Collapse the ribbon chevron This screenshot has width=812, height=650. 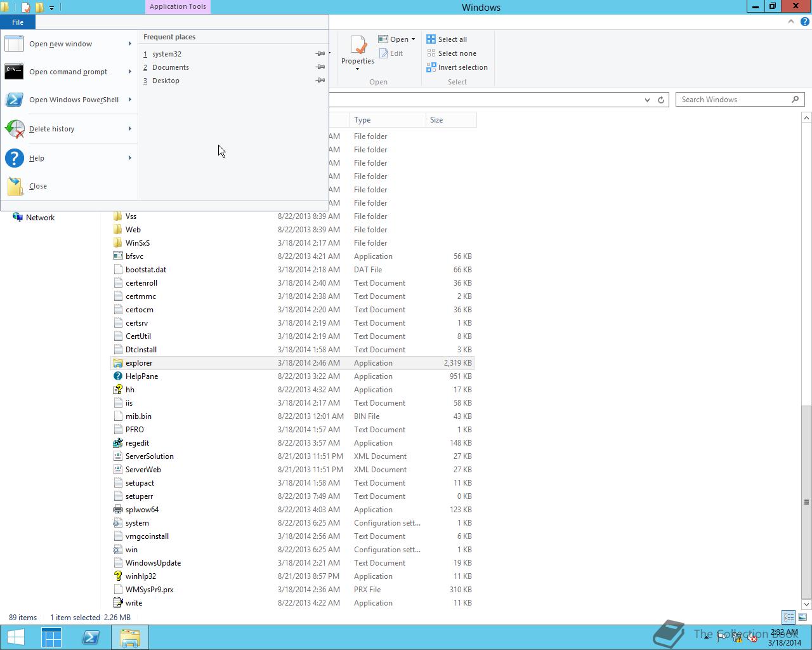(x=791, y=22)
